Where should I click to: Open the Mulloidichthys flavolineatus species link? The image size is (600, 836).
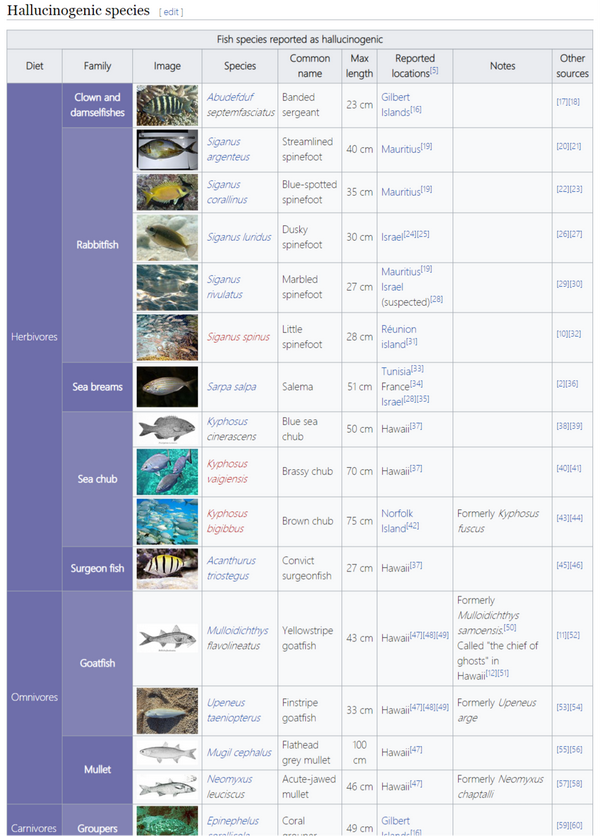pyautogui.click(x=238, y=638)
